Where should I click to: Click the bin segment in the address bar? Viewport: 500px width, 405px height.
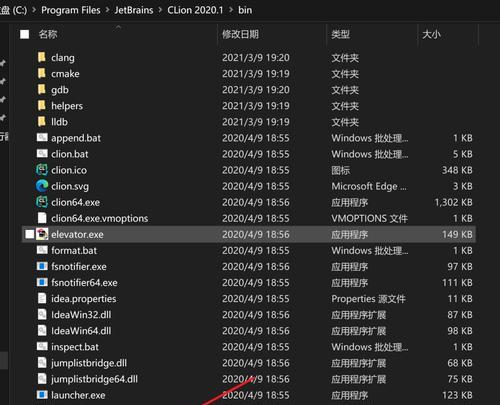[245, 10]
